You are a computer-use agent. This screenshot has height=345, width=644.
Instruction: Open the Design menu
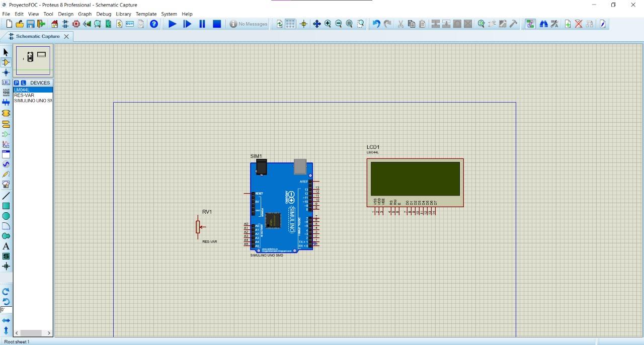coord(65,14)
